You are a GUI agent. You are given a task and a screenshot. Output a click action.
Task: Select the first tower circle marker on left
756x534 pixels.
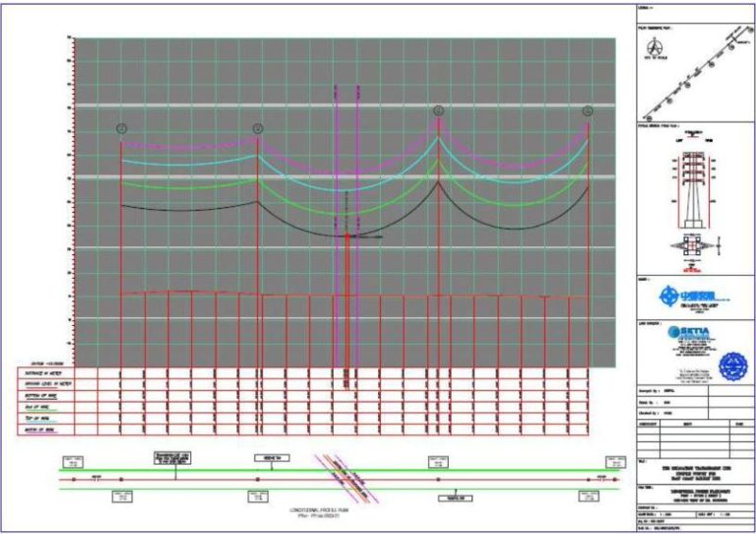coord(121,128)
